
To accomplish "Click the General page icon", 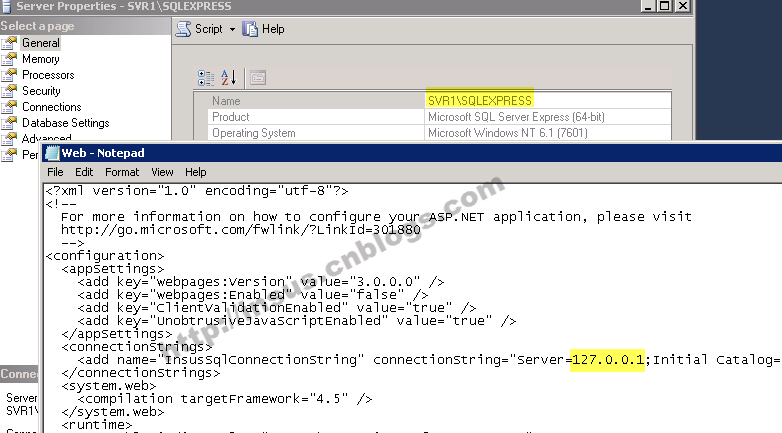I will coord(9,43).
